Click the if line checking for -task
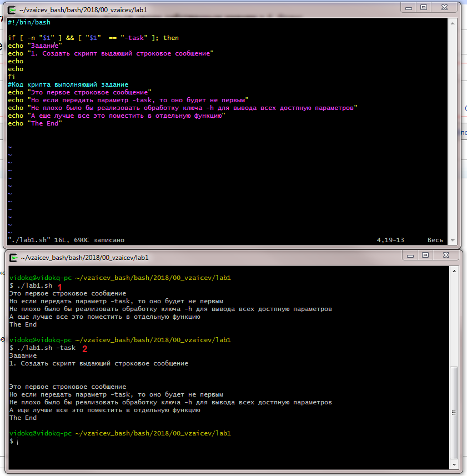467x476 pixels. 93,38
